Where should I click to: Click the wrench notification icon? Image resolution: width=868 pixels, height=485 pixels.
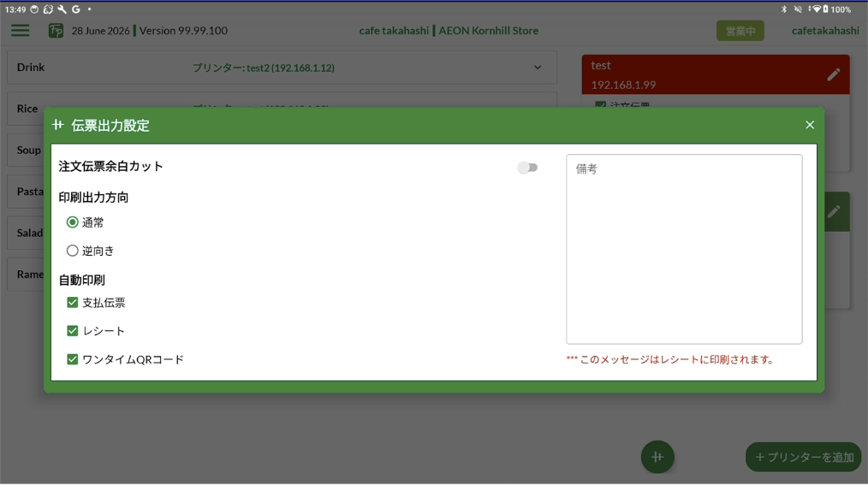click(x=62, y=9)
